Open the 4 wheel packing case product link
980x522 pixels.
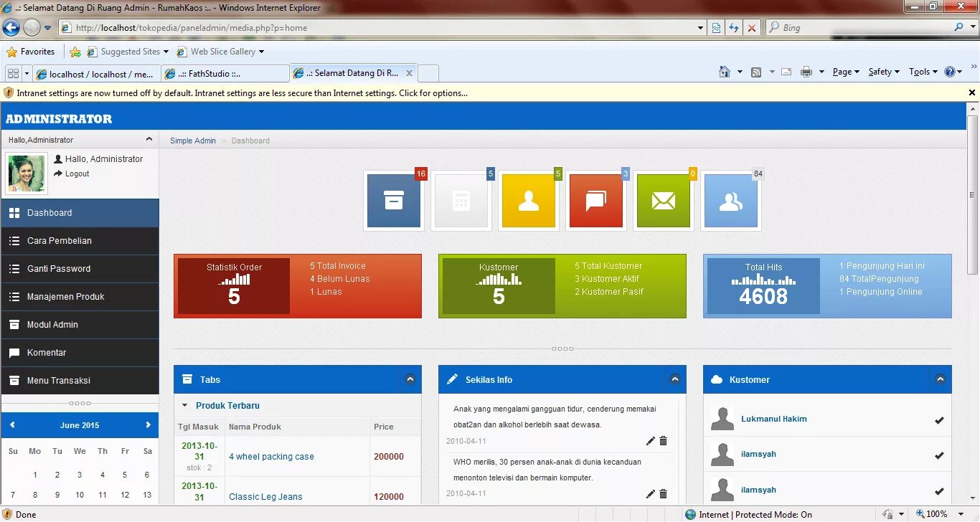[271, 457]
